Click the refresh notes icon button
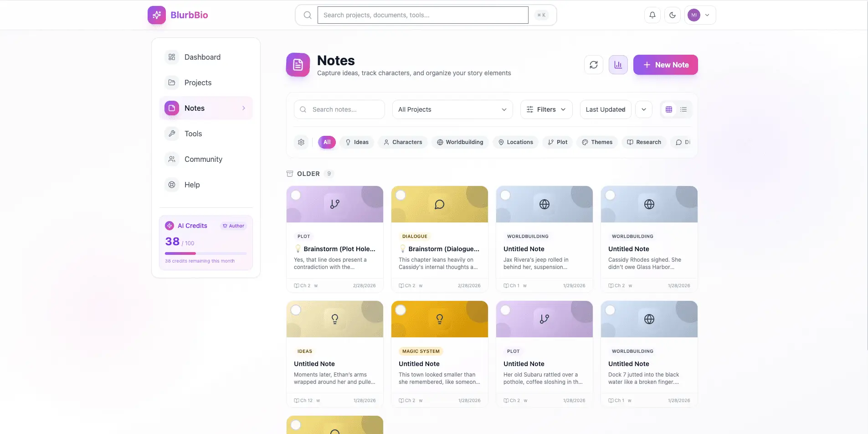The height and width of the screenshot is (434, 868). point(593,65)
